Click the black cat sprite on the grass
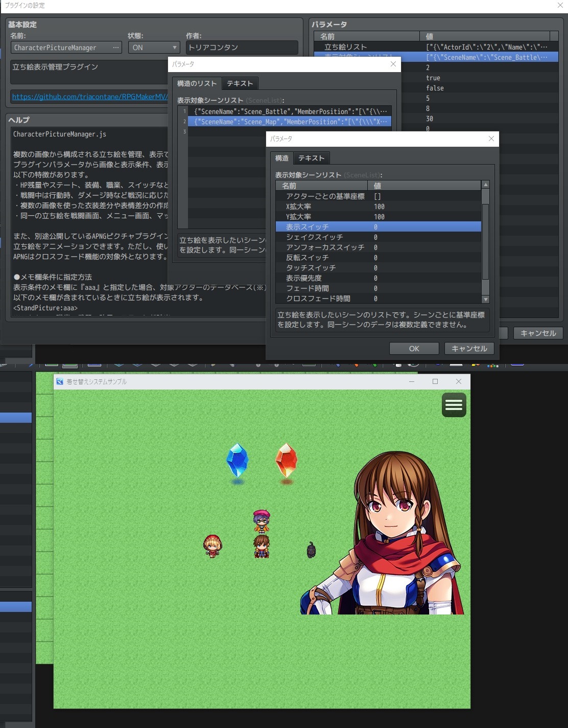 click(311, 550)
